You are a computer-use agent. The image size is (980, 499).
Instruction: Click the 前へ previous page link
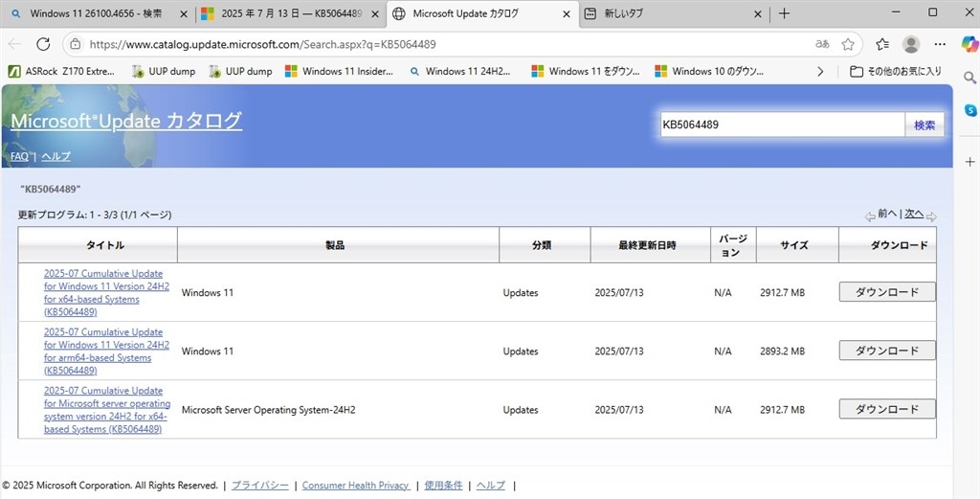point(887,214)
